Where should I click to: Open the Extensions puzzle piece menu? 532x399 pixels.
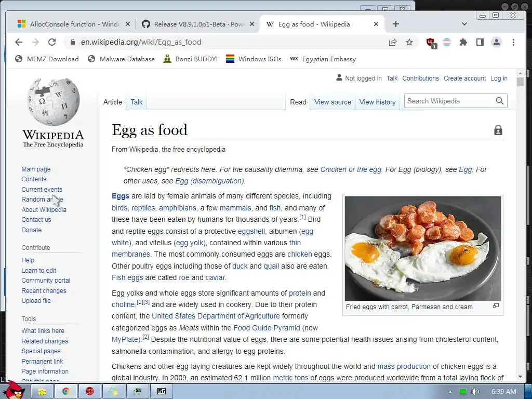[x=463, y=42]
